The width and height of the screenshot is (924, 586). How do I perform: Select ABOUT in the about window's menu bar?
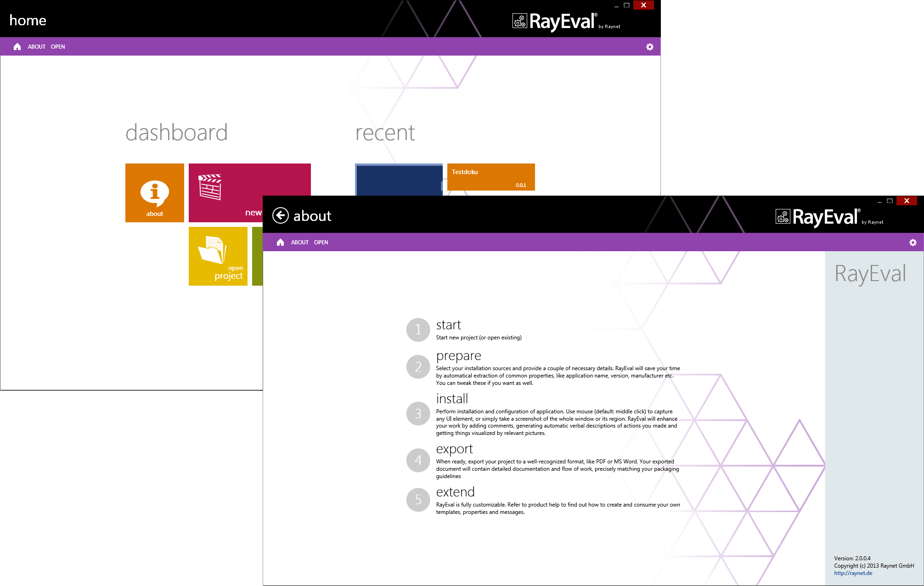coord(300,242)
